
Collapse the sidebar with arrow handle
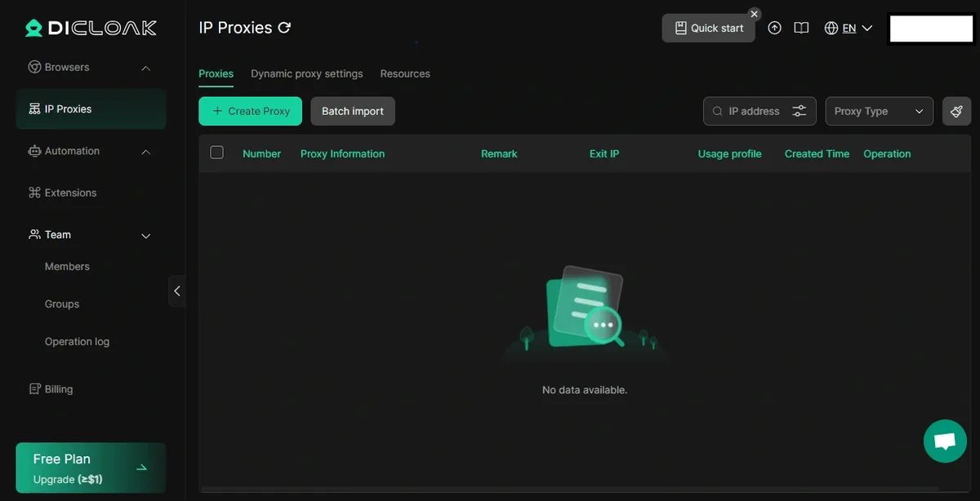(176, 290)
